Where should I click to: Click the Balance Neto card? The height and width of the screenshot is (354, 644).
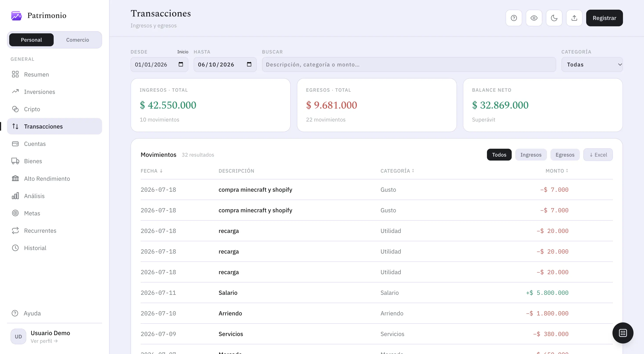pyautogui.click(x=543, y=105)
